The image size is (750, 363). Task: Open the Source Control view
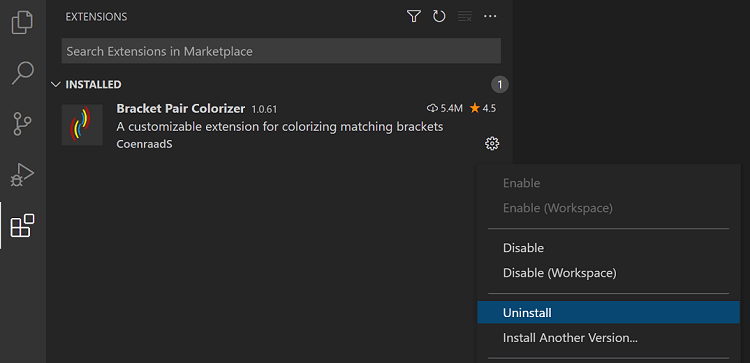22,124
